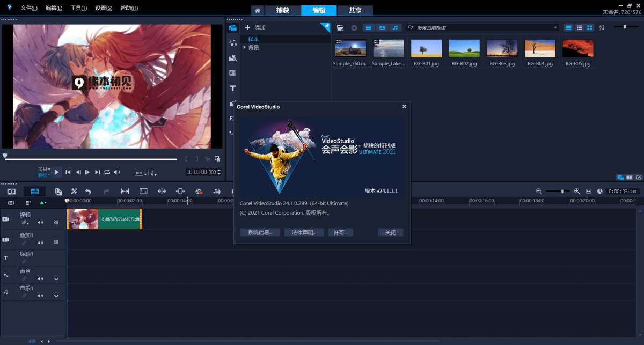Step to the previous frame
This screenshot has width=644, height=345.
point(78,172)
